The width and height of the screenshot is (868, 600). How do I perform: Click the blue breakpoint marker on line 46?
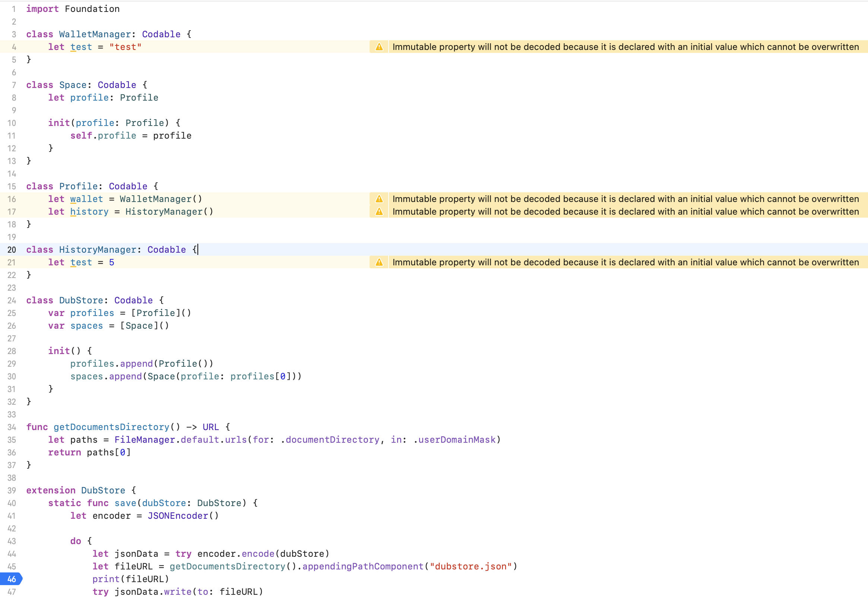tap(12, 579)
